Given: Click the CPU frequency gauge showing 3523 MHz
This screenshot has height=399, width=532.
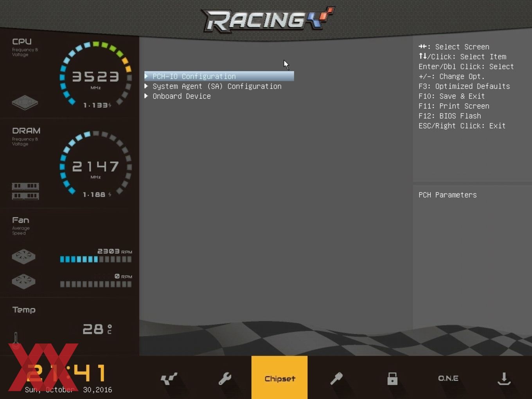Looking at the screenshot, I should point(96,74).
